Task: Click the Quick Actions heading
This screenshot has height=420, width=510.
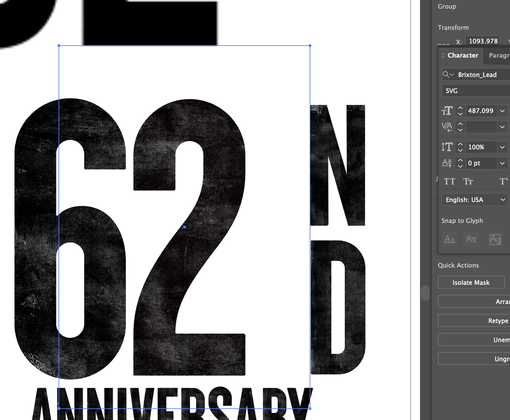Action: tap(458, 265)
